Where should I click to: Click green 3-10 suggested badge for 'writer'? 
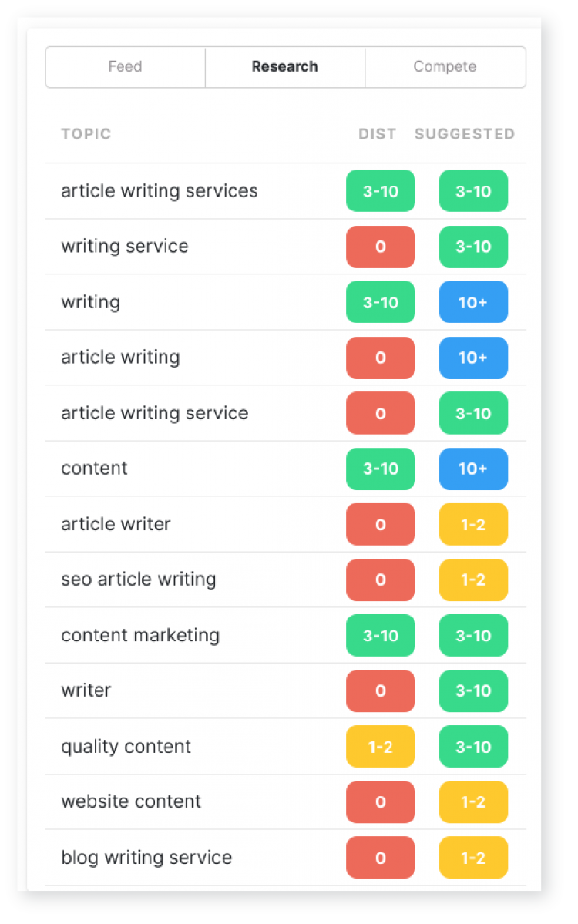(473, 690)
